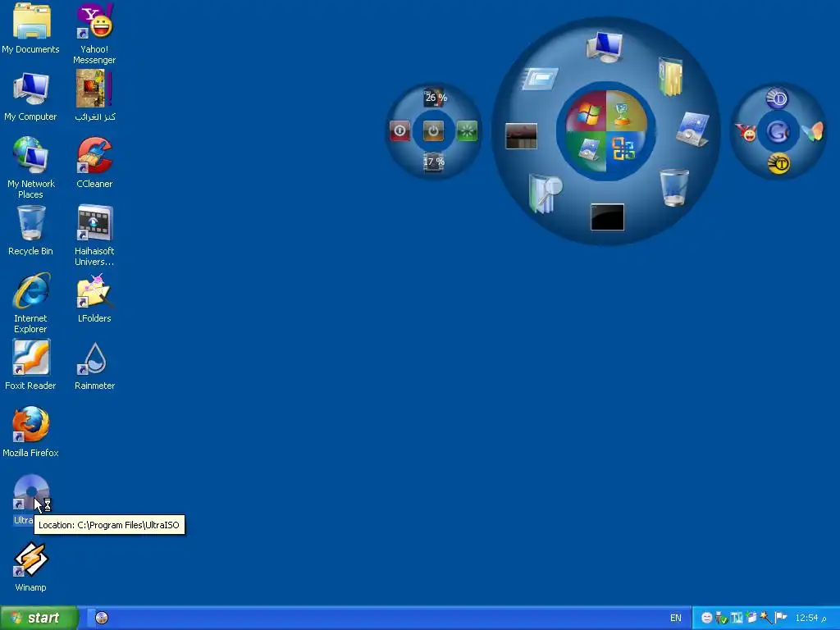Click the tray icon with green checkmark
Image resolution: width=840 pixels, height=630 pixels.
[721, 618]
